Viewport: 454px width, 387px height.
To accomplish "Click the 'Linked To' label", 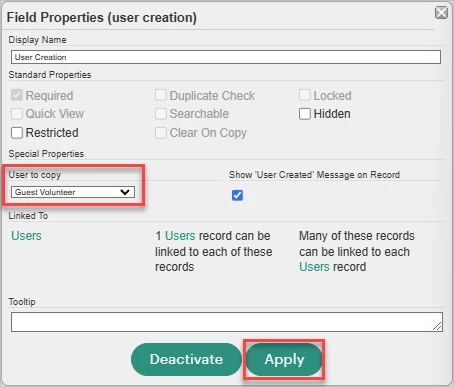I will 28,216.
